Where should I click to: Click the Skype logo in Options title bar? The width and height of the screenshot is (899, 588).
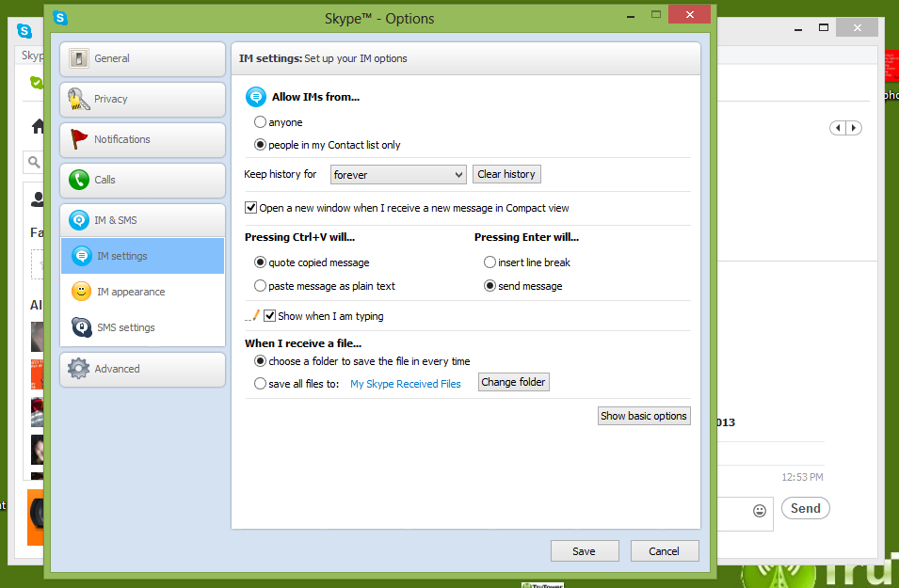coord(60,18)
